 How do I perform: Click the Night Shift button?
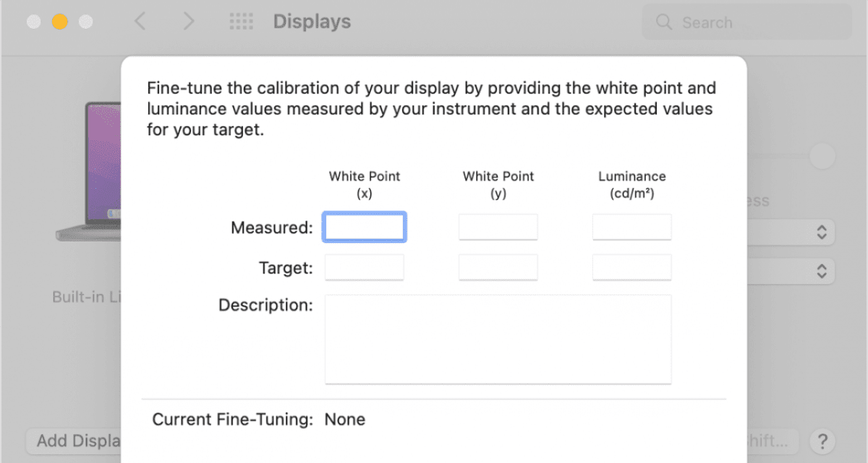pyautogui.click(x=773, y=441)
